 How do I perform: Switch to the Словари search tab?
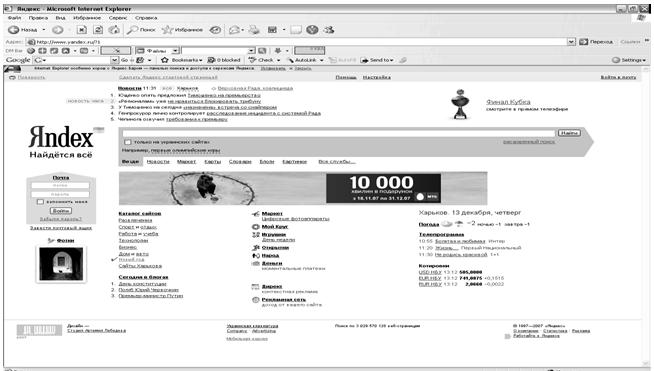(x=240, y=162)
